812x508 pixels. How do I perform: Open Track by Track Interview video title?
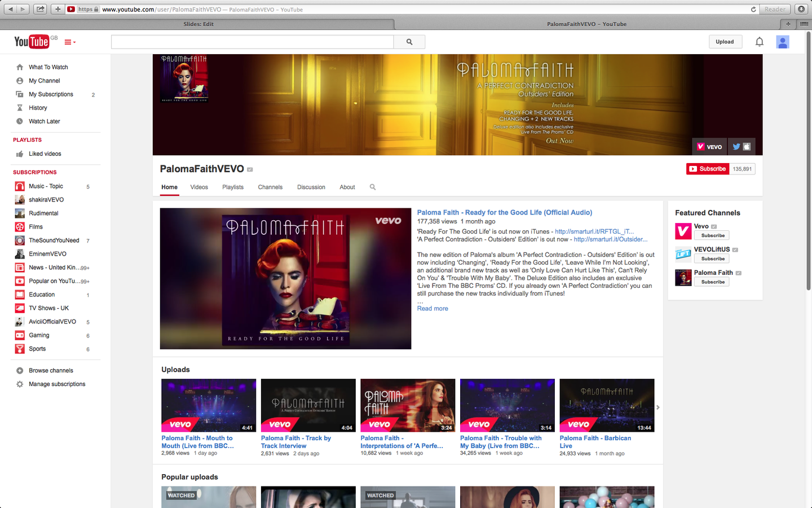pos(296,442)
